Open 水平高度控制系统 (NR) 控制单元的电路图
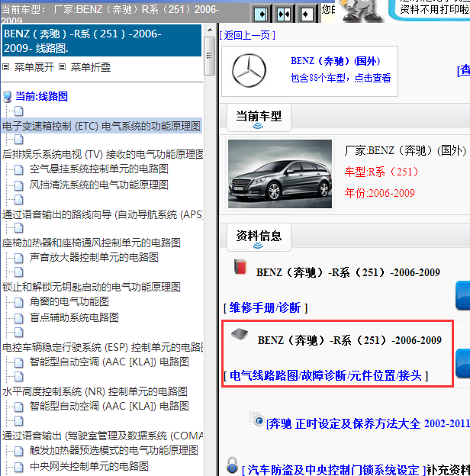This screenshot has width=470, height=476. pyautogui.click(x=95, y=391)
